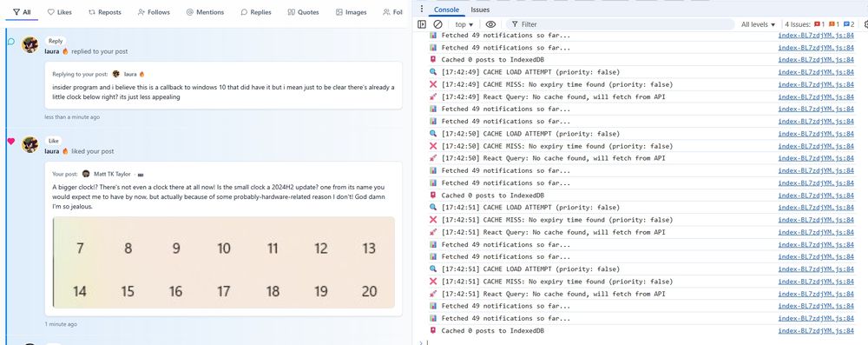Open the Quotes tab
The width and height of the screenshot is (868, 345).
point(303,11)
